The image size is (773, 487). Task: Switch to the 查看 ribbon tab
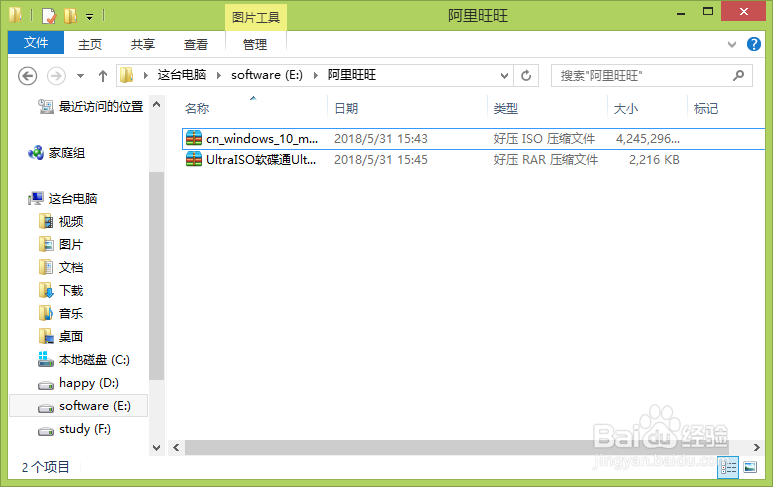pyautogui.click(x=196, y=44)
